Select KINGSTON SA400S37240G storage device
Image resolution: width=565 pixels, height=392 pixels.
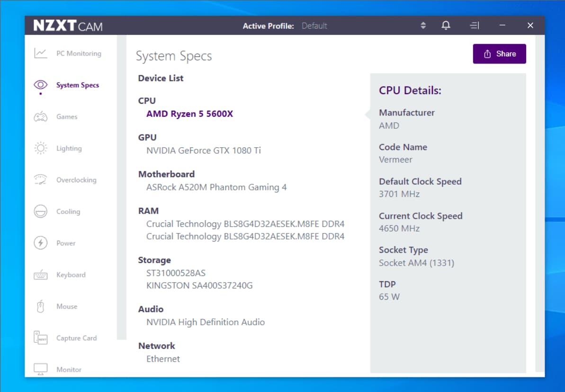[x=199, y=285]
